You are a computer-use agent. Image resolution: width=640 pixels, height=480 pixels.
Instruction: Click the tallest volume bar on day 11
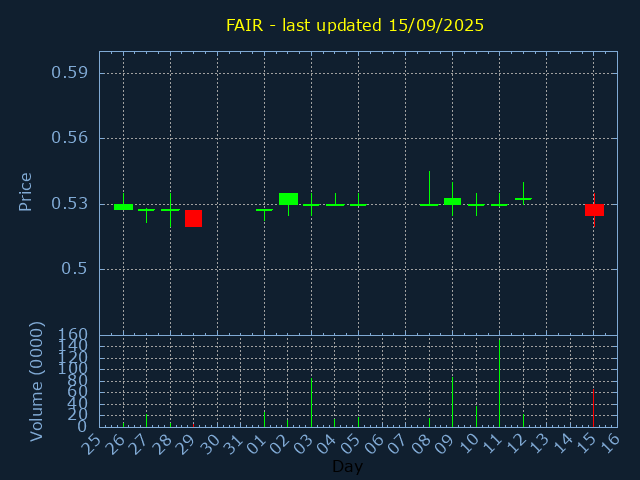(x=499, y=383)
